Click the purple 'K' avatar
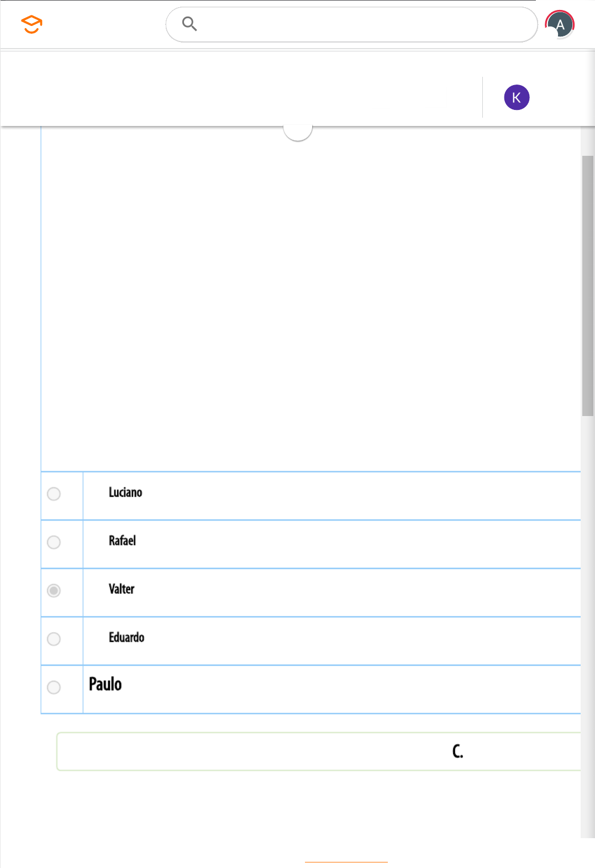Viewport: 595px width, 868px height. coord(517,97)
